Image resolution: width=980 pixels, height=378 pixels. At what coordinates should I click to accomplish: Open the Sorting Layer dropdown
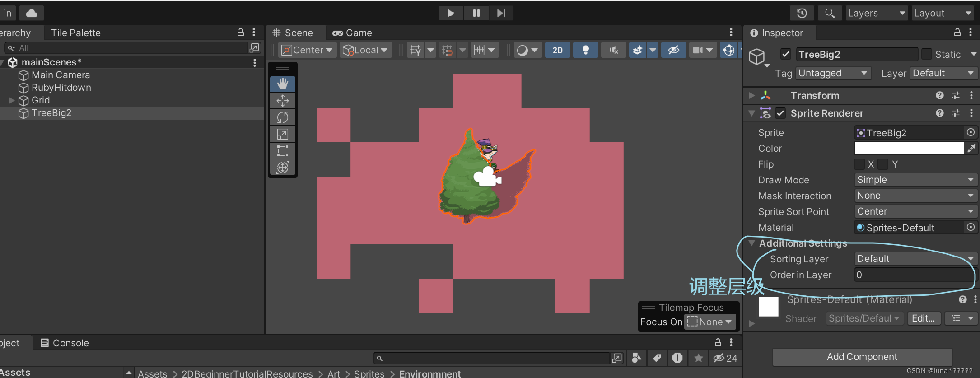tap(916, 259)
